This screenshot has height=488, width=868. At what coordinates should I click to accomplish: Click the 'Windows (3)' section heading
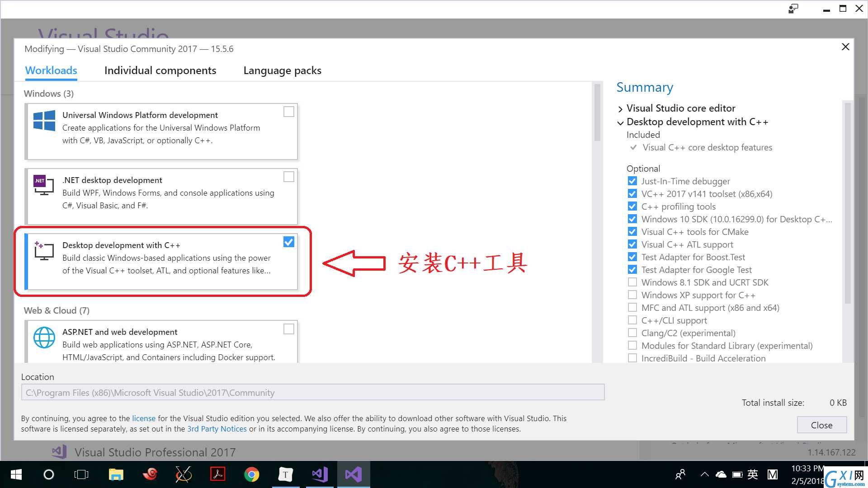click(x=48, y=94)
